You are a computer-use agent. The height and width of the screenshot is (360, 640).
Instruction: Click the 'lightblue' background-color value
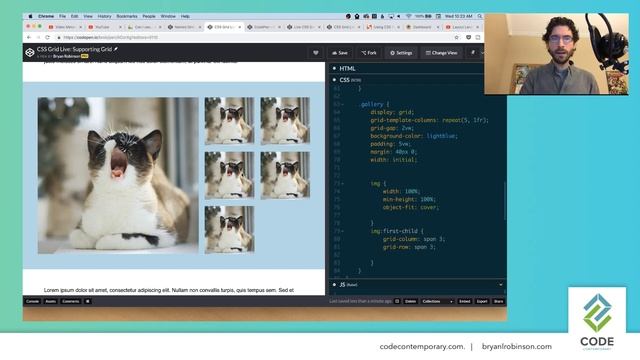tap(442, 136)
